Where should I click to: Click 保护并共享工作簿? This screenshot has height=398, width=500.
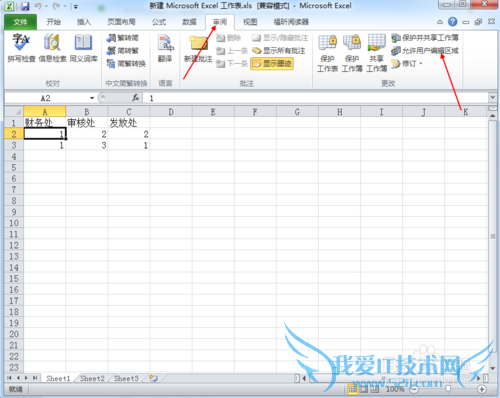coord(425,38)
